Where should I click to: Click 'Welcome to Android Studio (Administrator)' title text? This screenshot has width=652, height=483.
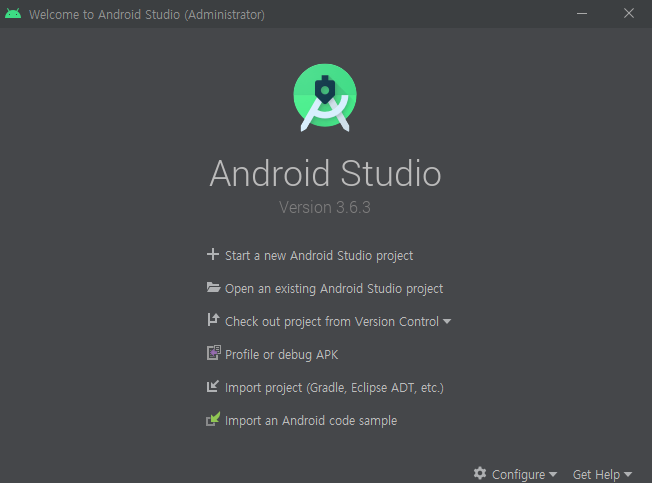point(147,15)
